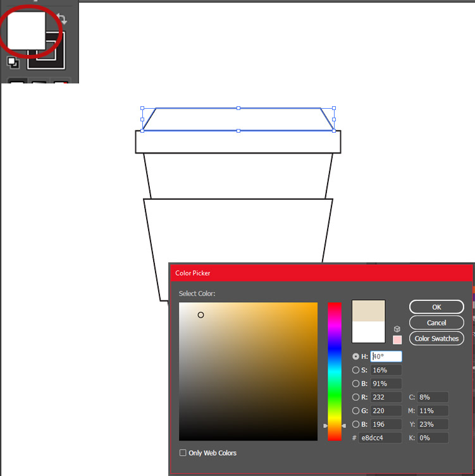Click the Swap Fill and Stroke arrows
This screenshot has height=476, width=475.
61,19
